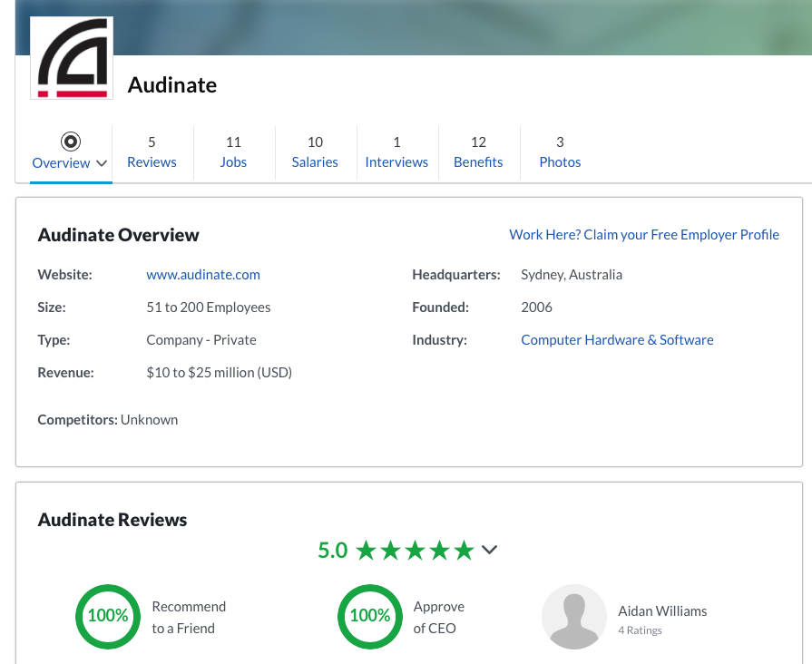Screen dimensions: 812x664
Task: Click the Computer Hardware & Software industry link
Action: pyautogui.click(x=617, y=339)
